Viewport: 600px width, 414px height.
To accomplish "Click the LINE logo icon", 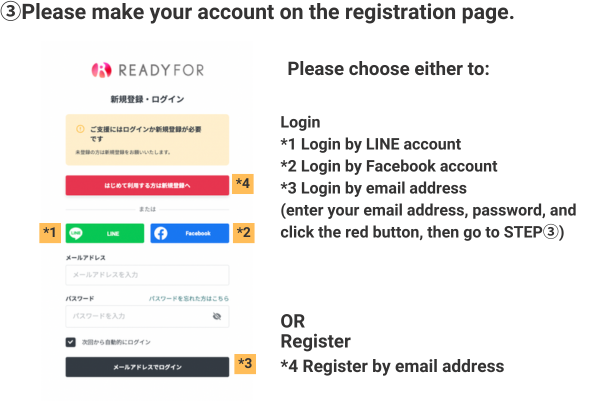I will click(x=77, y=233).
